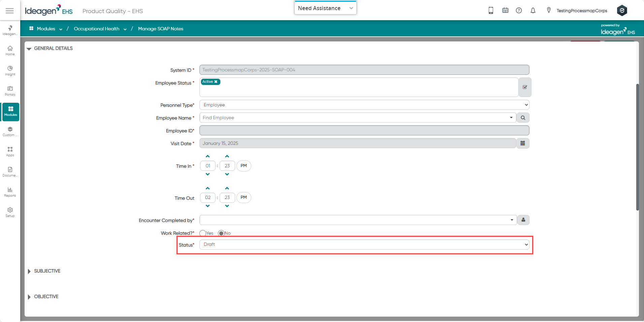Screen dimensions: 644x322
Task: Expand the OBJECTIVE section
Action: tap(29, 297)
